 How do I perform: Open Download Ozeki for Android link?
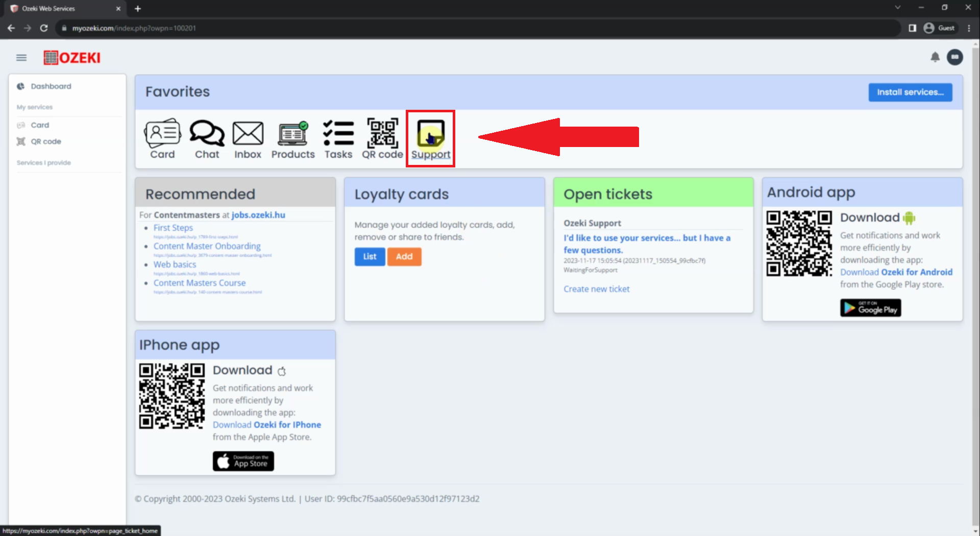tap(896, 272)
